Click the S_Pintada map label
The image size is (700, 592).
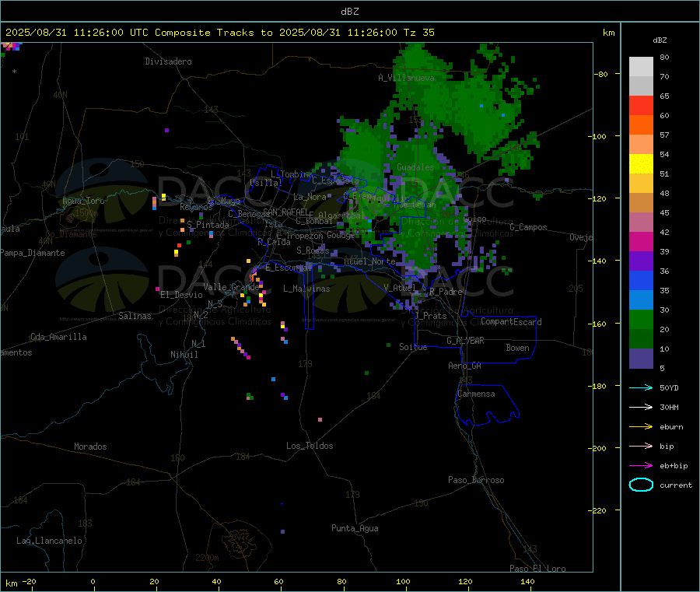[208, 225]
